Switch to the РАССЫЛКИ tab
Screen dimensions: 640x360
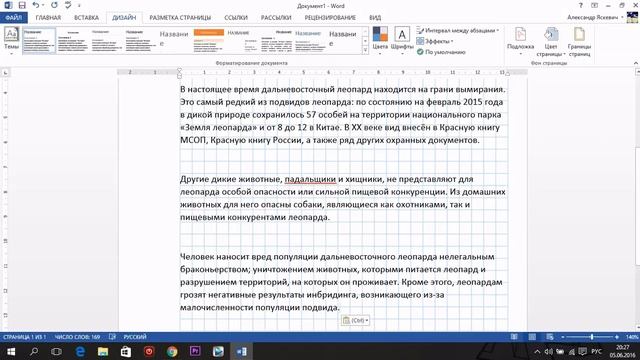pos(276,18)
